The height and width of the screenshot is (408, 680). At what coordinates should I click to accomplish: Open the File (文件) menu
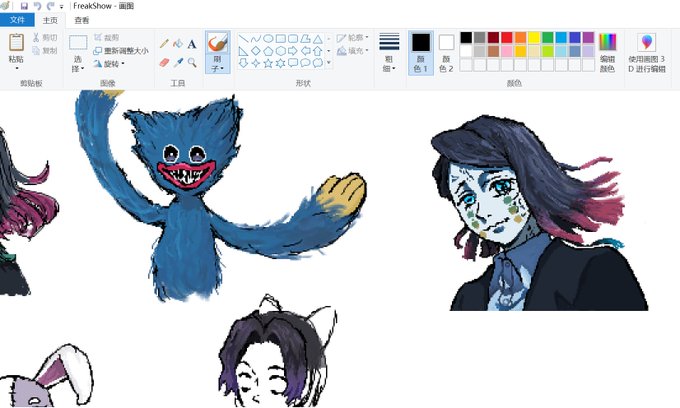click(x=17, y=20)
